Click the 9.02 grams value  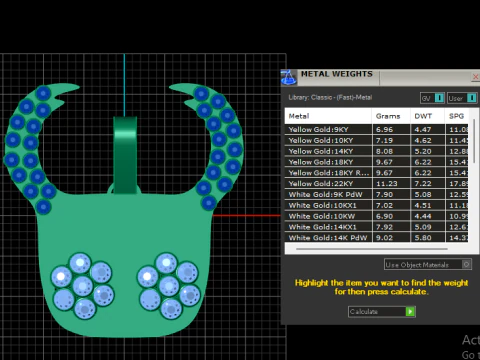point(384,238)
